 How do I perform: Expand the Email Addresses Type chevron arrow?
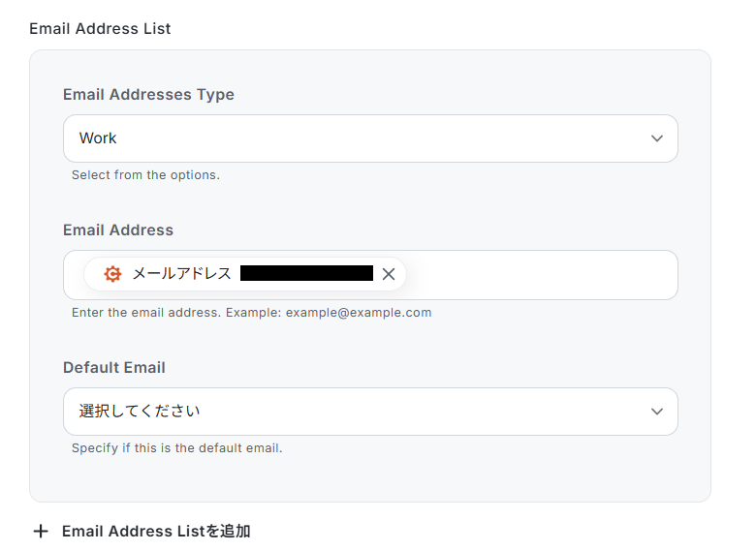[657, 138]
